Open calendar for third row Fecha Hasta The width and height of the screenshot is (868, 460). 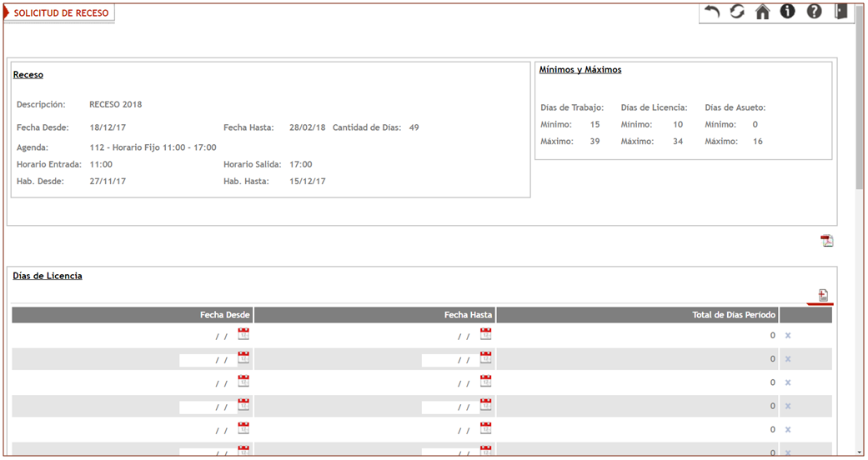point(486,382)
